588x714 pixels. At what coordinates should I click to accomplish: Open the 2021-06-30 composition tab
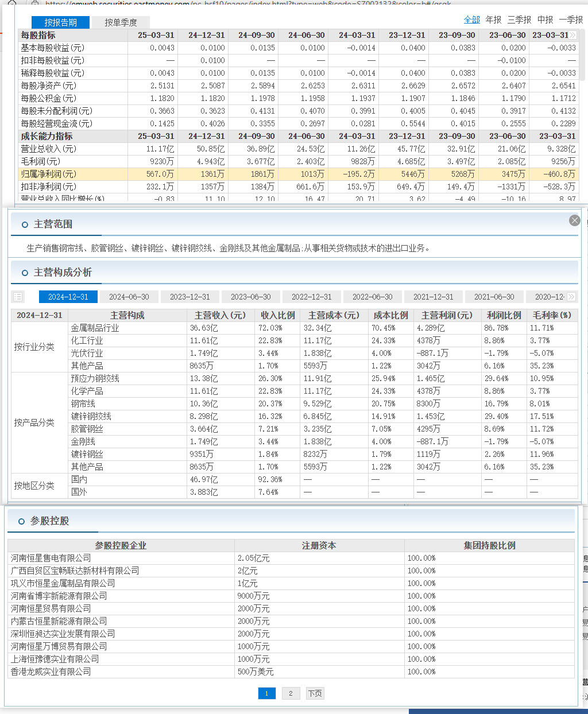tap(494, 297)
